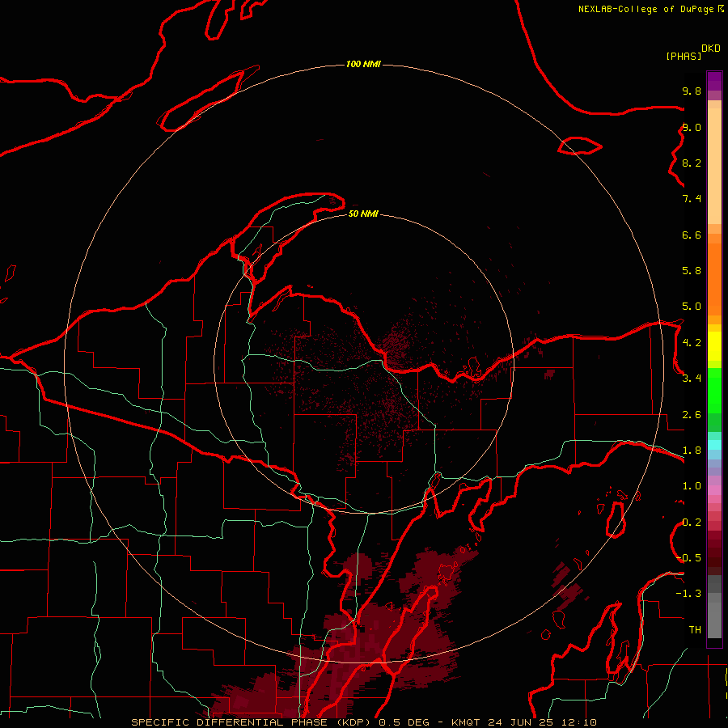The height and width of the screenshot is (728, 728).
Task: Select the 7.4 legend value
Action: [x=692, y=199]
